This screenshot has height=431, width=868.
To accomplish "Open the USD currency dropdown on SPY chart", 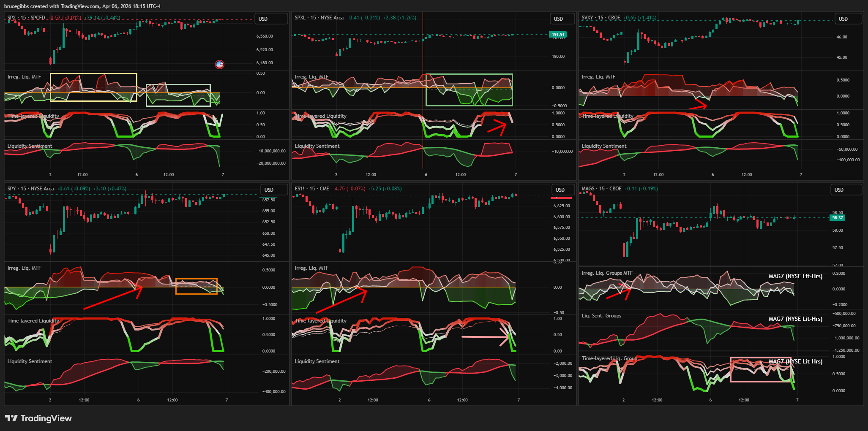I will [x=269, y=190].
